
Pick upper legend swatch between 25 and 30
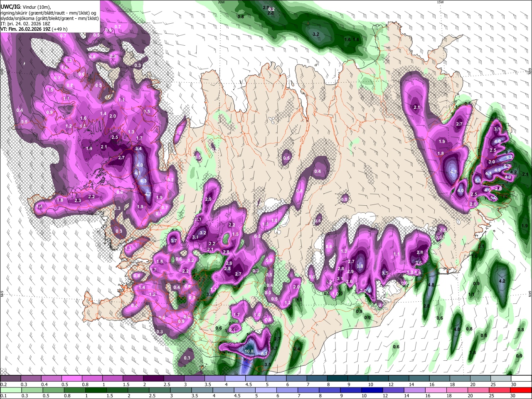click(x=501, y=379)
